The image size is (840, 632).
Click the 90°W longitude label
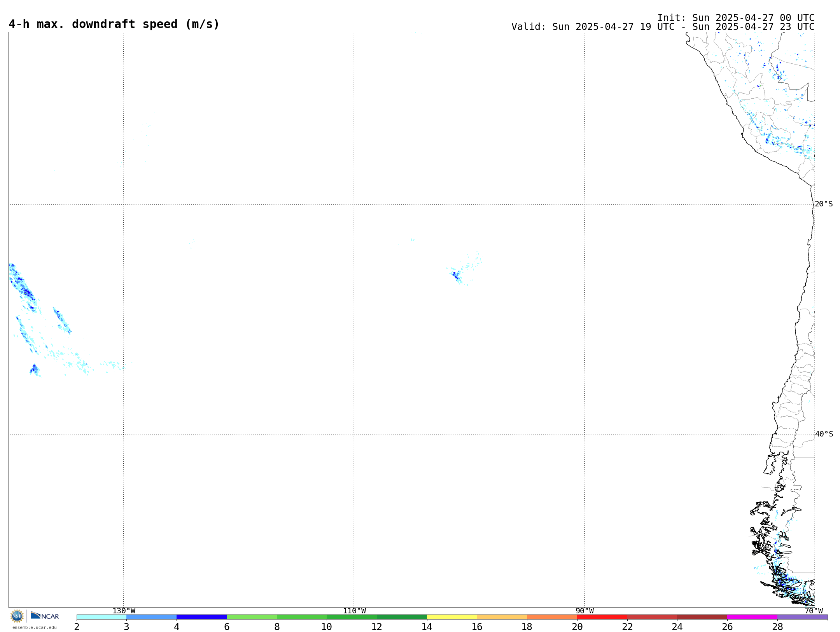point(584,611)
